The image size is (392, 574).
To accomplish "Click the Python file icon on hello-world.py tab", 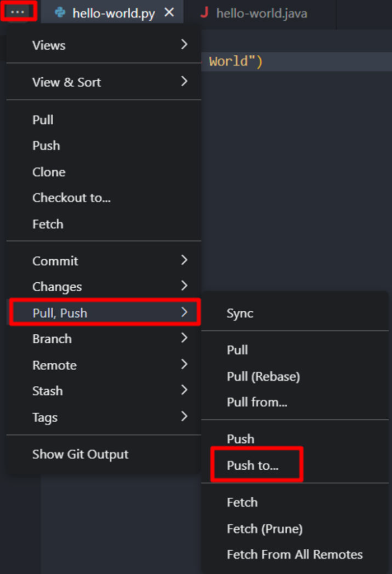I will point(60,12).
